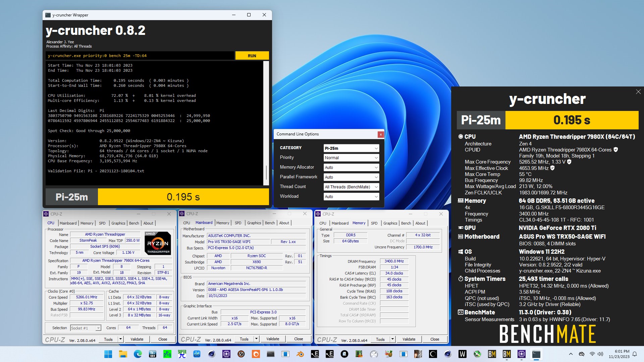Viewport: 644px width, 362px height.
Task: Open the CATEGORY dropdown showing Pi-25m
Action: (x=351, y=148)
